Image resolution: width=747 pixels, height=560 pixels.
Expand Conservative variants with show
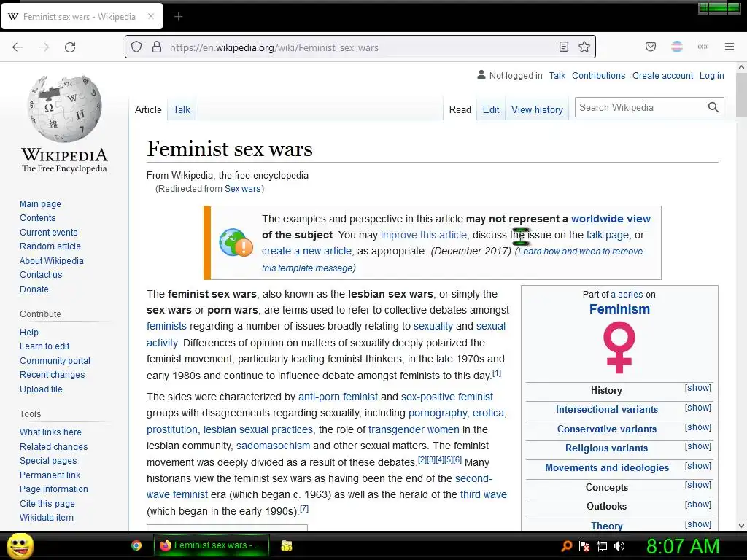click(x=698, y=427)
